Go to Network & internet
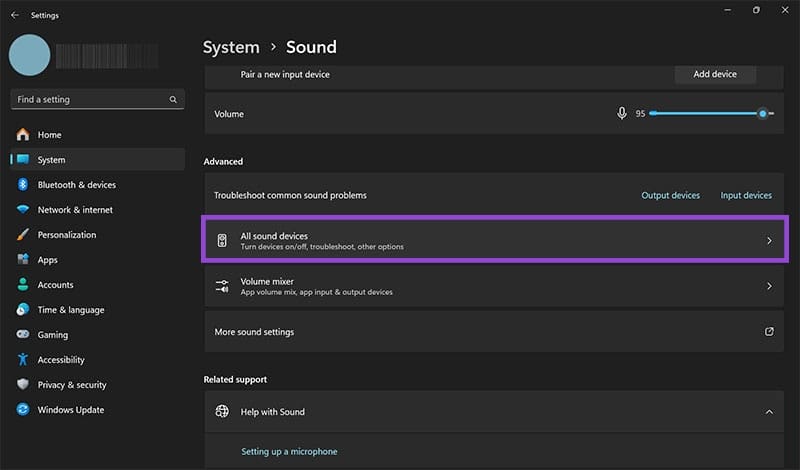Screen dimensions: 800x470 click(x=97, y=210)
